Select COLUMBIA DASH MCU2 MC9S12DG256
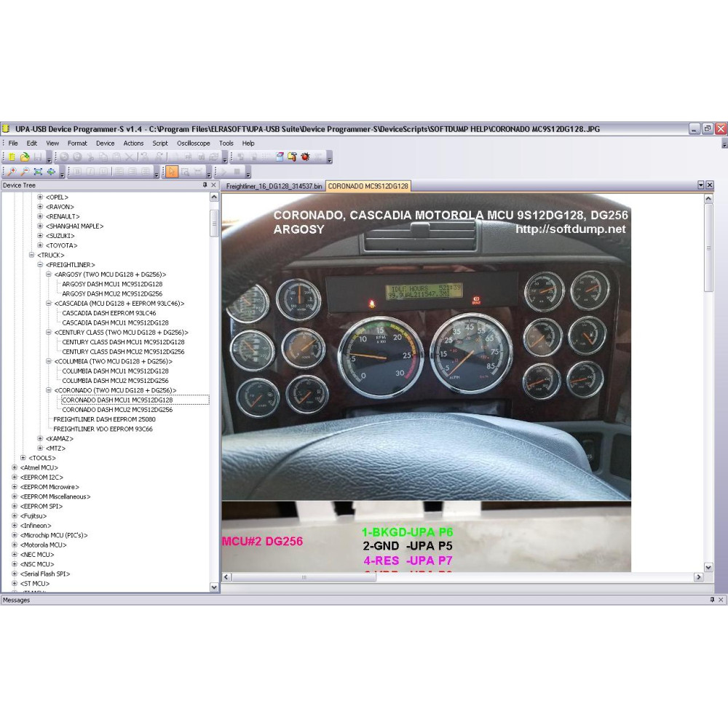This screenshot has height=728, width=728. (x=115, y=381)
